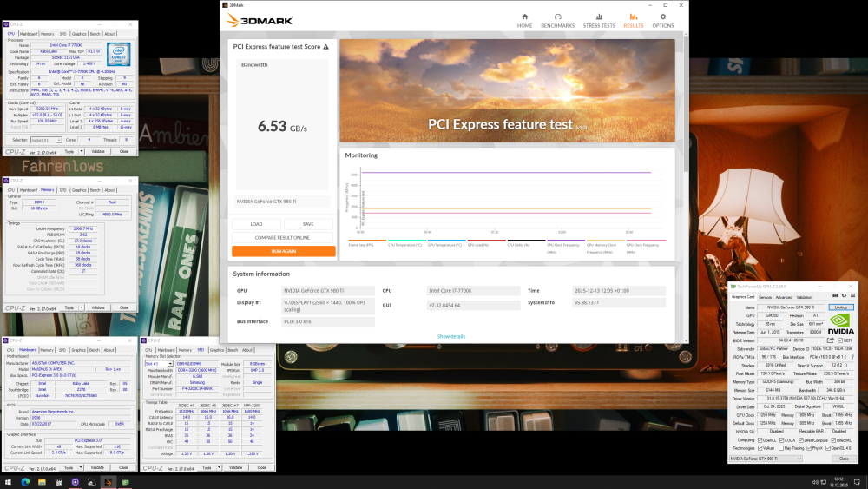Viewport: 868px width, 489px height.
Task: Open Graphics tab in the CPU-Z Memory window
Action: pos(79,190)
